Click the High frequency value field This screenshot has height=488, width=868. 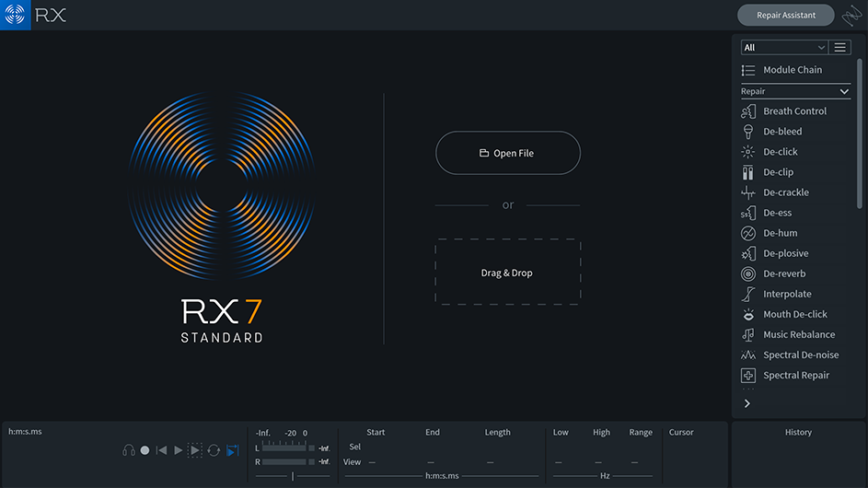click(x=598, y=462)
